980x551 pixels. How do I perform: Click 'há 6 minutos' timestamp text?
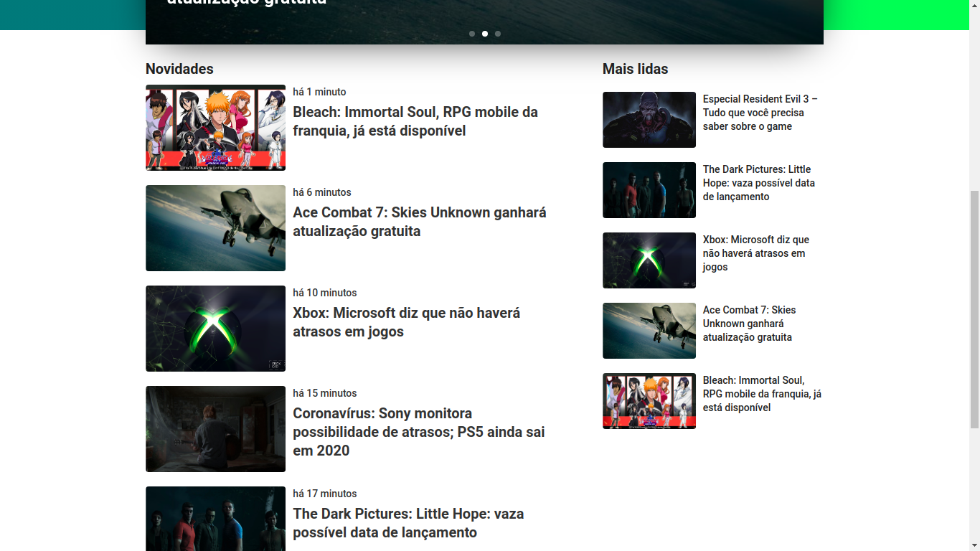pos(322,192)
